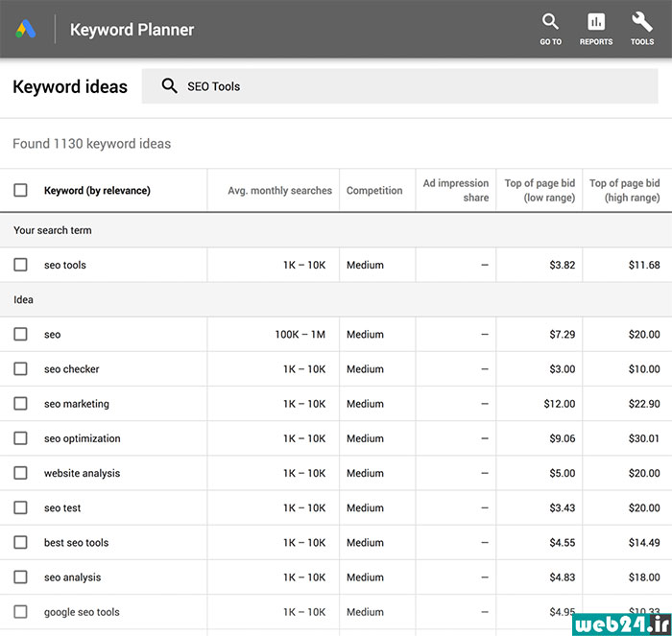Sort by Top of page bid low range

(x=540, y=190)
